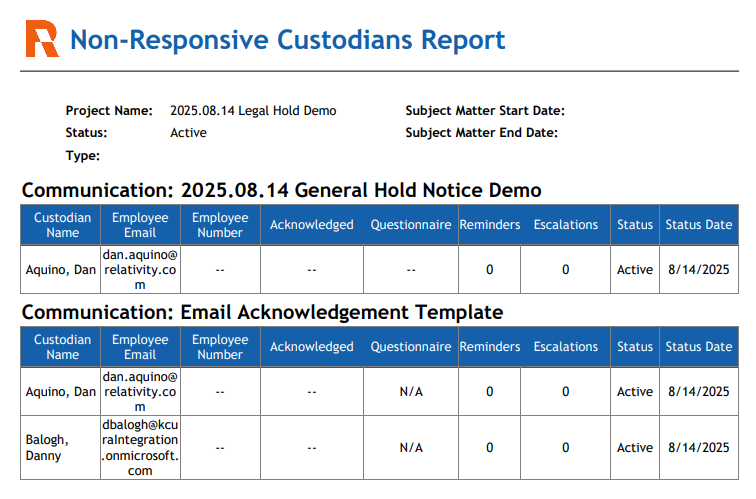Click 8/14/2025 date in Balogh, Danny row
Image resolution: width=756 pixels, height=499 pixels.
point(699,447)
